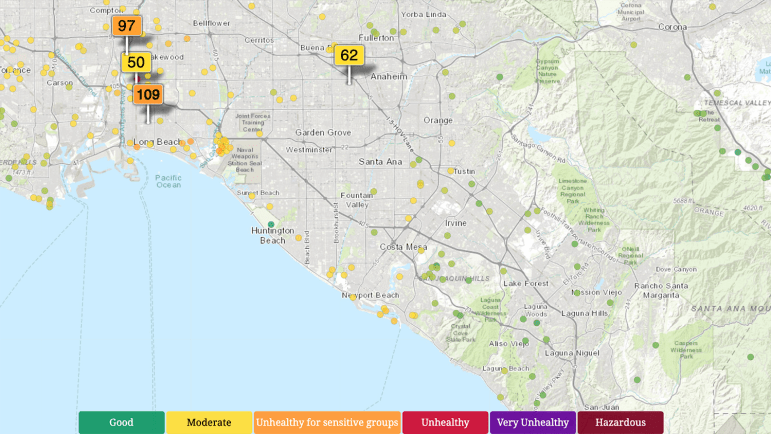
Task: Click the Hazardous legend item
Action: 621,422
